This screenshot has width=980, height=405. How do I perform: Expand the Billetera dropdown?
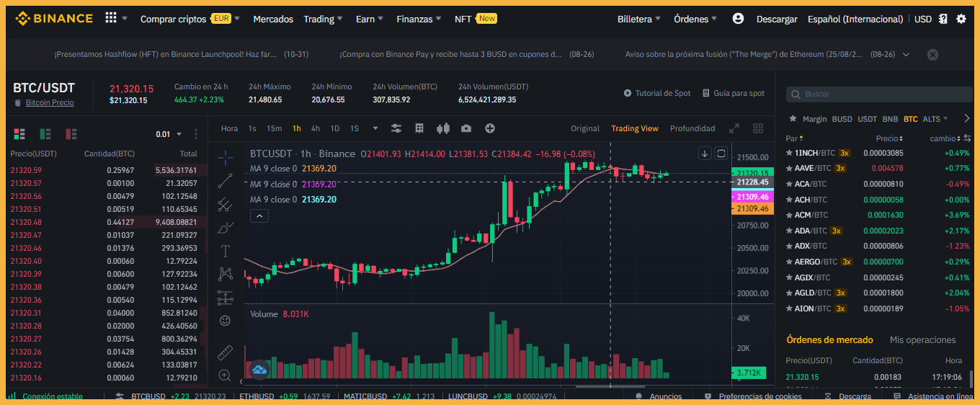pos(639,19)
